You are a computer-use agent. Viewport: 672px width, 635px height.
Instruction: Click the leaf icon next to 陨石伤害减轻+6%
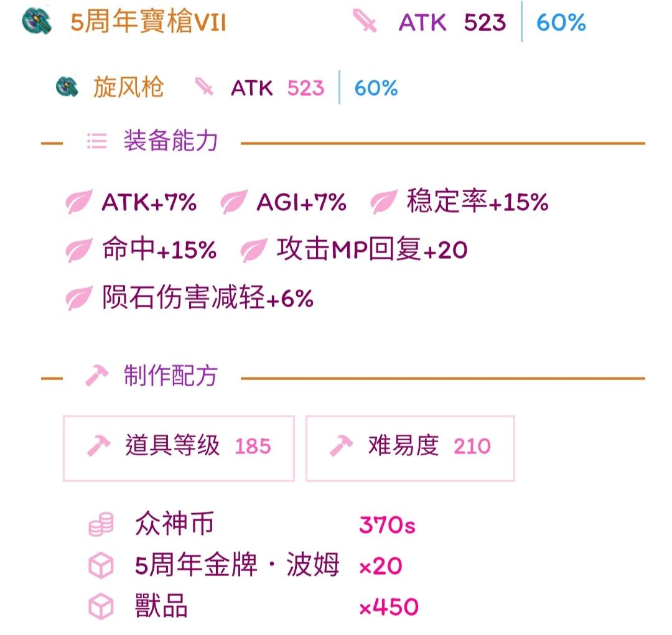pos(78,298)
